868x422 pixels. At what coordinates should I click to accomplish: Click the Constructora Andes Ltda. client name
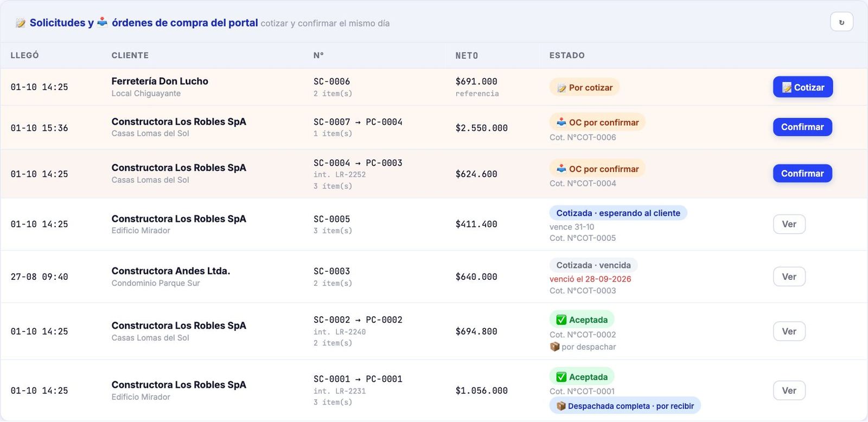(x=171, y=271)
